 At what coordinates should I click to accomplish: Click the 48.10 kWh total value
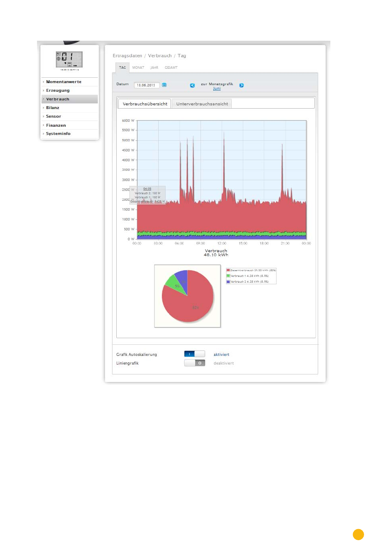(216, 255)
